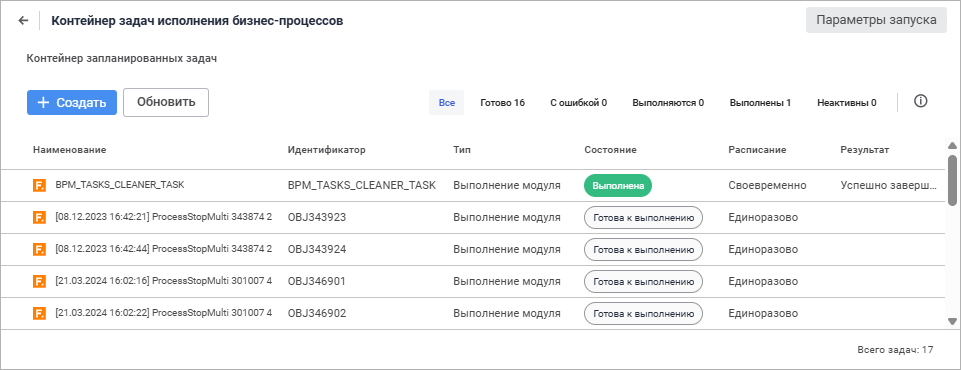The width and height of the screenshot is (961, 370).
Task: Click the Наименование column header
Action: click(70, 150)
